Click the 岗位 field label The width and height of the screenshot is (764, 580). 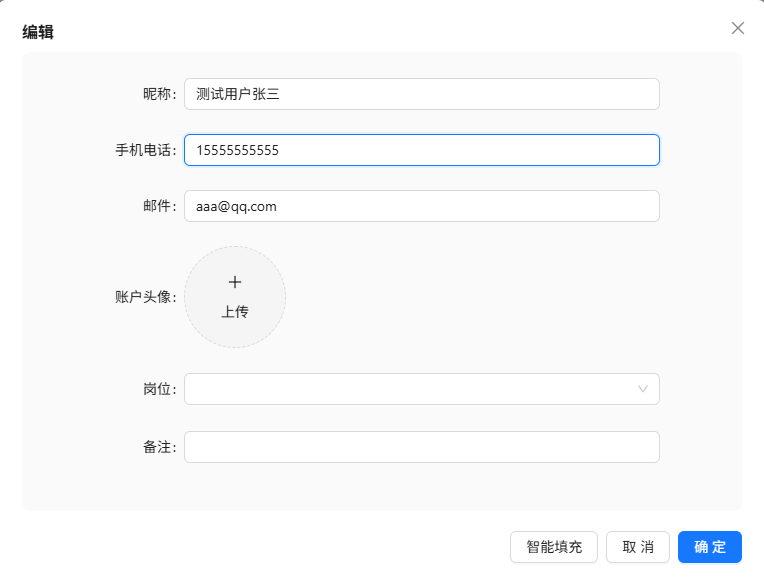tap(158, 389)
